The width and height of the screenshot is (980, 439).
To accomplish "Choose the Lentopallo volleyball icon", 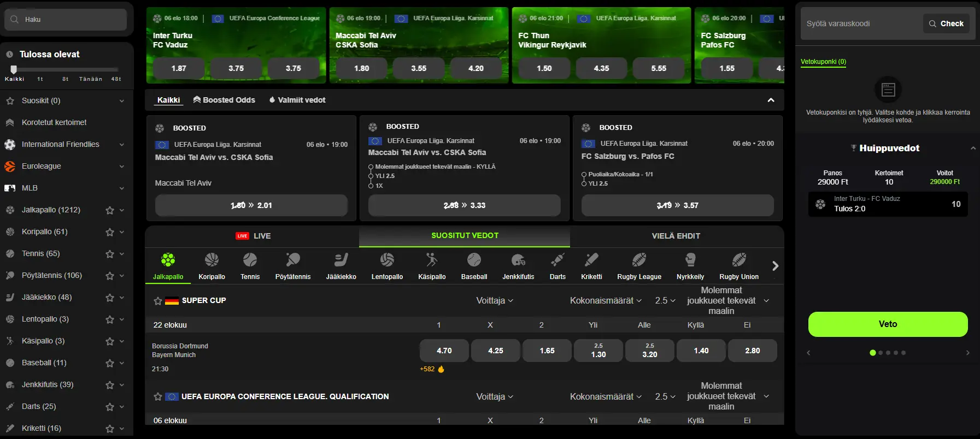I will (x=387, y=259).
